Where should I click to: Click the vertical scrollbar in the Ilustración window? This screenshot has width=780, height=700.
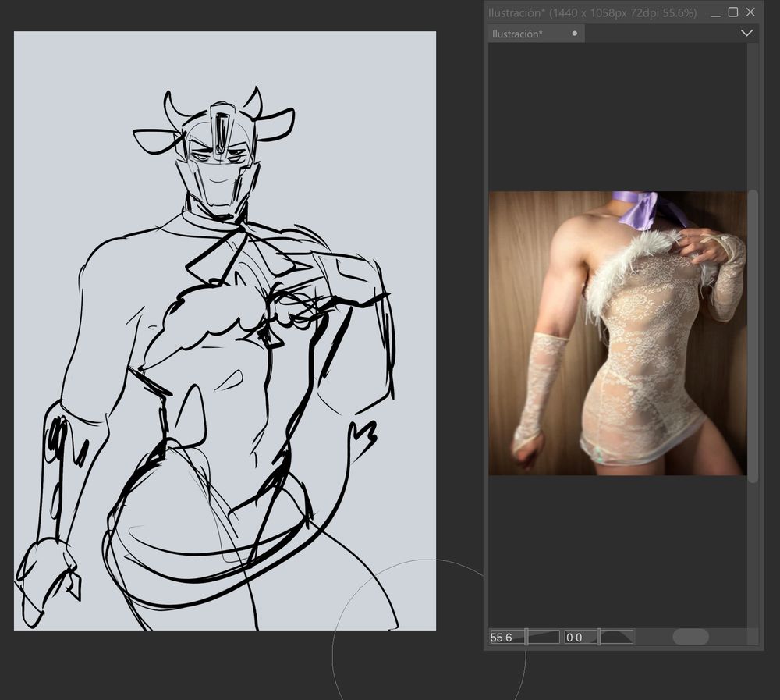click(753, 336)
